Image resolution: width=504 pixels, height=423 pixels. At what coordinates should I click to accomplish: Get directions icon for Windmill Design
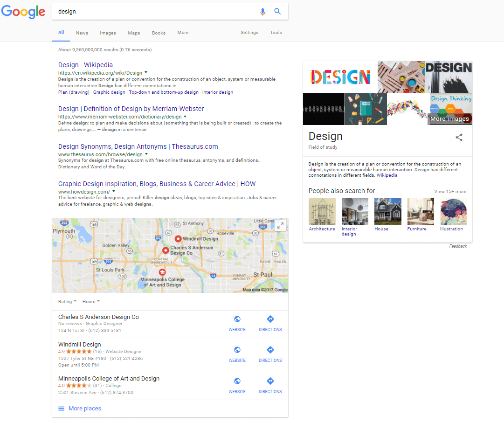tap(270, 350)
